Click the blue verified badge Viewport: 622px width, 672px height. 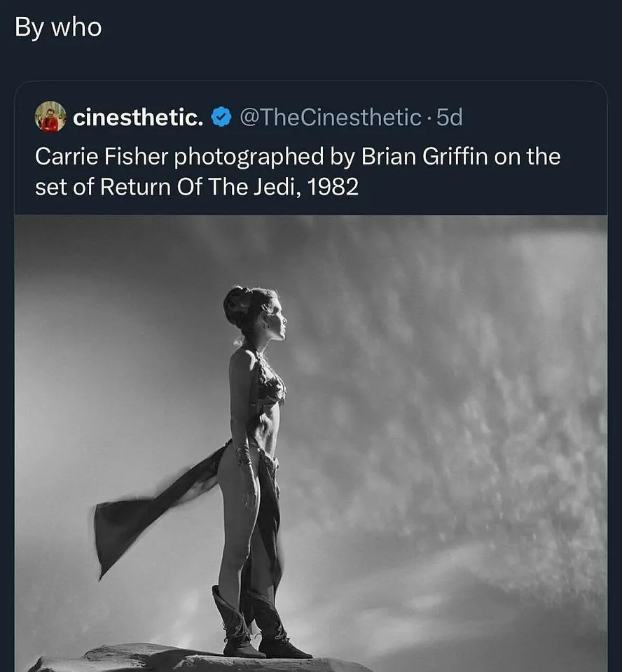pyautogui.click(x=221, y=118)
